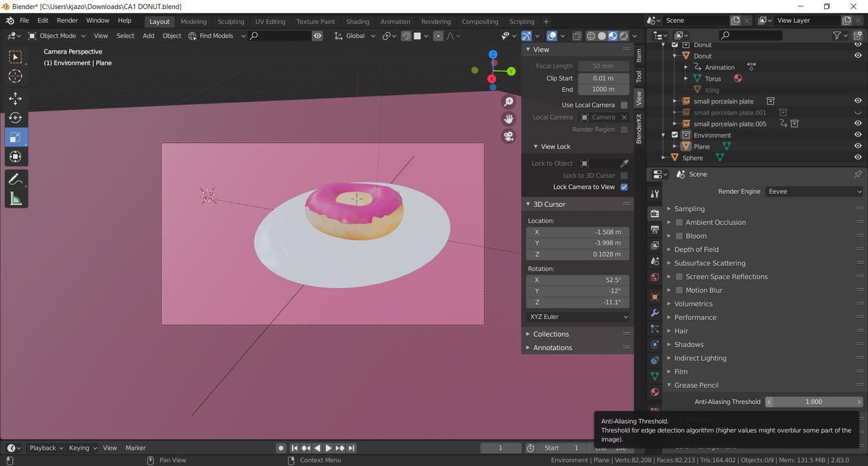
Task: Select the Rotate tool
Action: 15,118
